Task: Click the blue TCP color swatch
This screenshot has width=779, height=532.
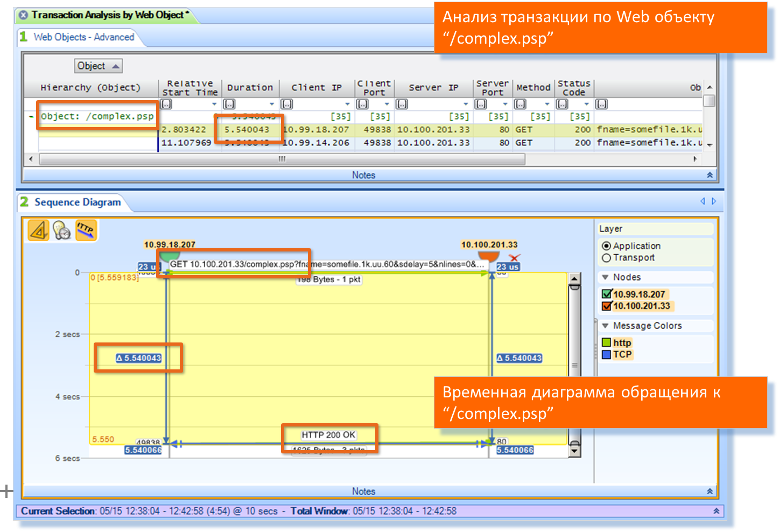Action: tap(606, 354)
